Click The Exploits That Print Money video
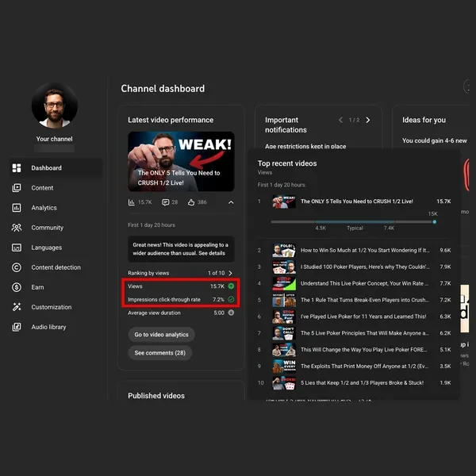Screen dimensions: 476x476 coord(354,366)
